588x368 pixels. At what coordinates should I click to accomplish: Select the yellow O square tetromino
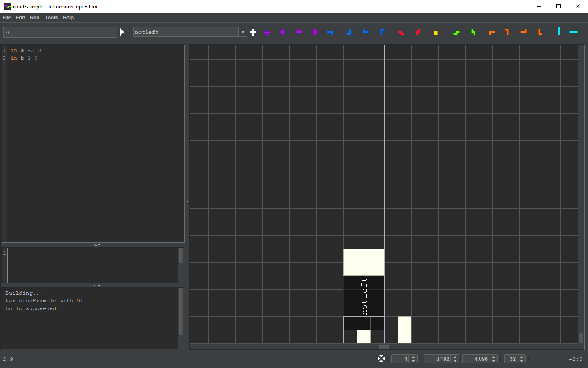(436, 33)
